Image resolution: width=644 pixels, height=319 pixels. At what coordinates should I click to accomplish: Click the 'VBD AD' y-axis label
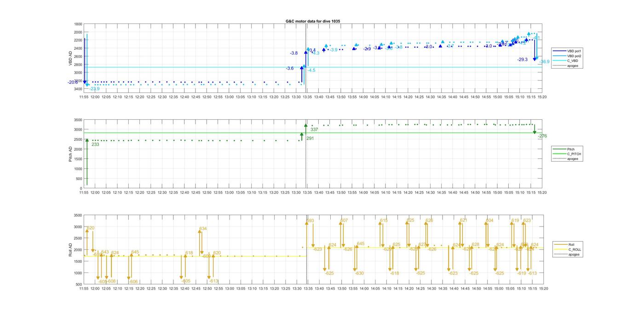pos(70,58)
